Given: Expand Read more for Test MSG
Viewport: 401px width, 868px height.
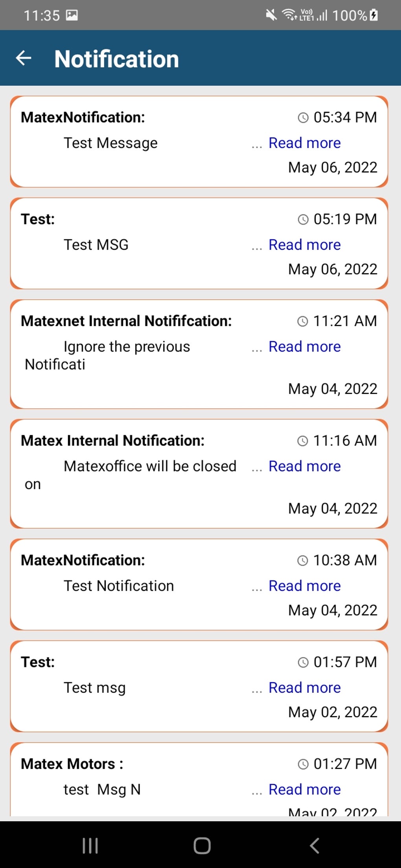Looking at the screenshot, I should point(304,245).
